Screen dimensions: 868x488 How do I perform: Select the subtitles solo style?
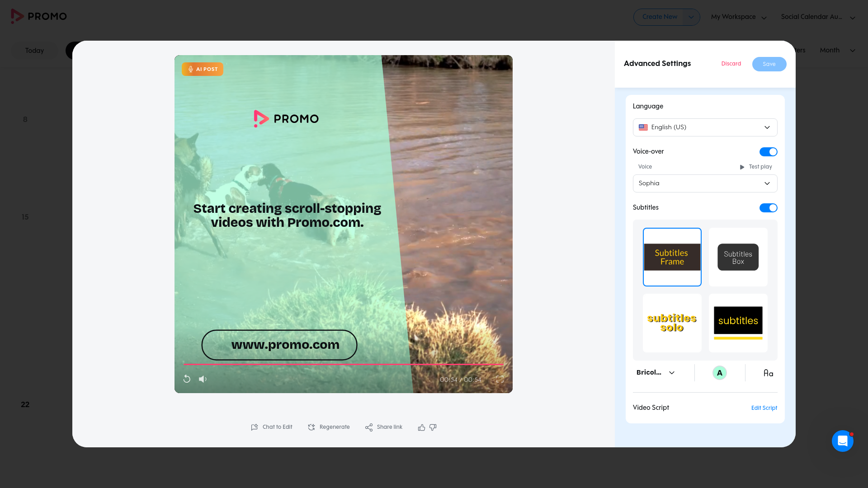point(672,323)
